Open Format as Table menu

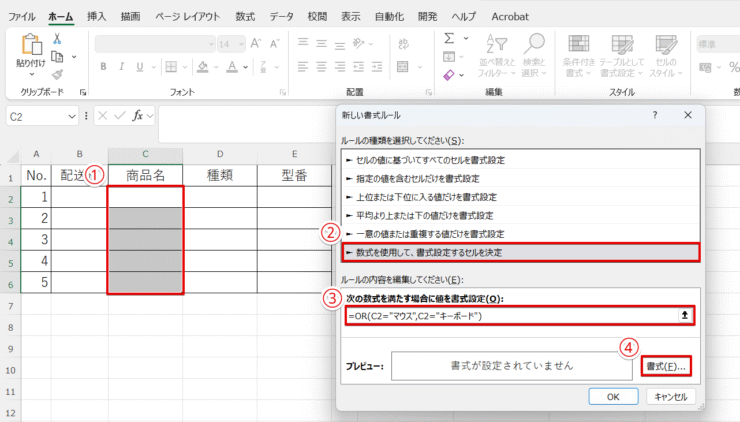[622, 56]
